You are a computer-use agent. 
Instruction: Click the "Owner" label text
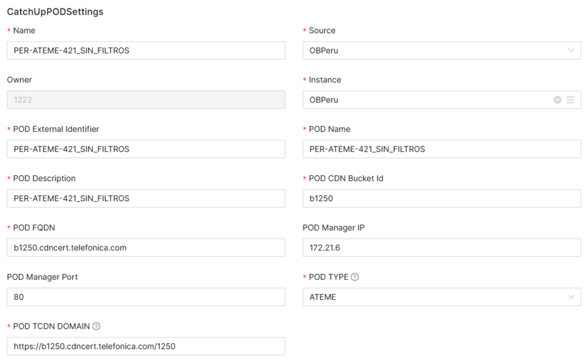pos(19,80)
